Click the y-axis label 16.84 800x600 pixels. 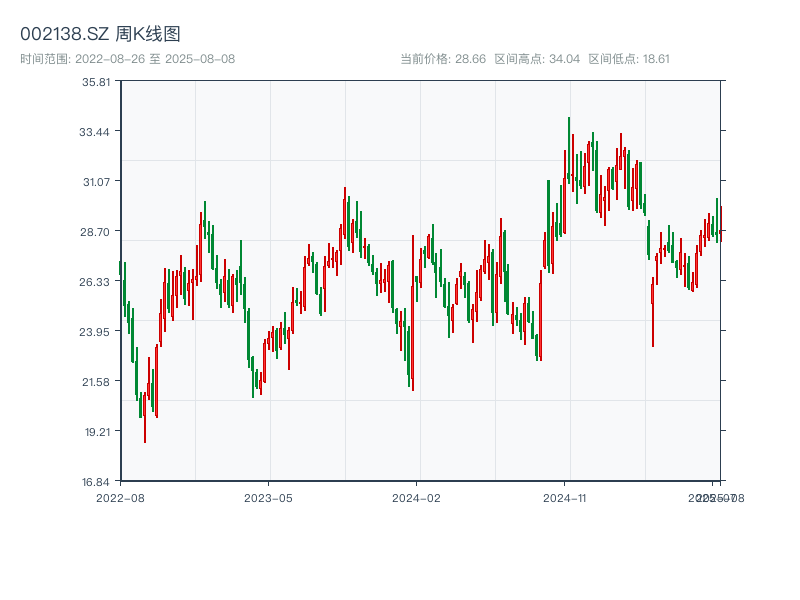(96, 482)
